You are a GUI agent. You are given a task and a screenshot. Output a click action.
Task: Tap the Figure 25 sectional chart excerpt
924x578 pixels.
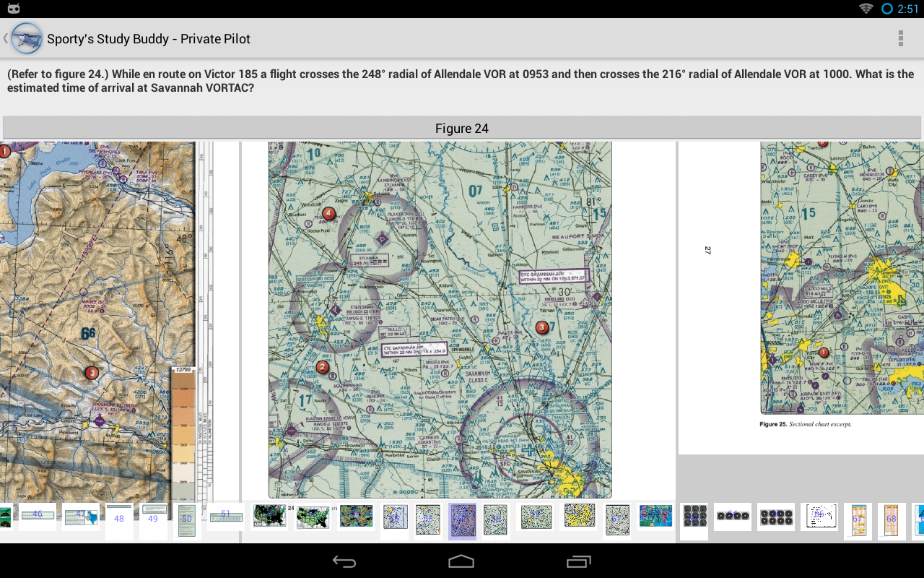click(842, 278)
